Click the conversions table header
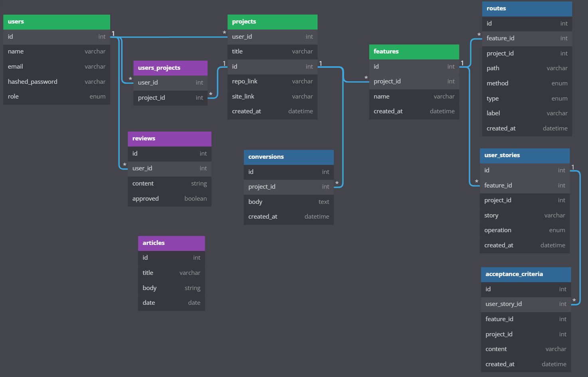 click(288, 157)
